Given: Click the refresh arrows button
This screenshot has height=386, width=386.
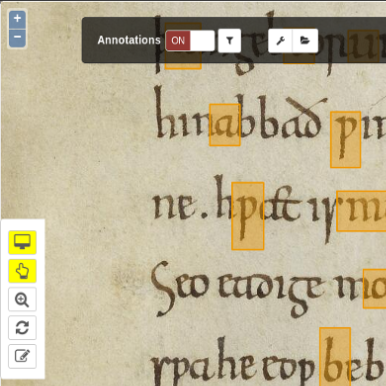Looking at the screenshot, I should (x=22, y=328).
